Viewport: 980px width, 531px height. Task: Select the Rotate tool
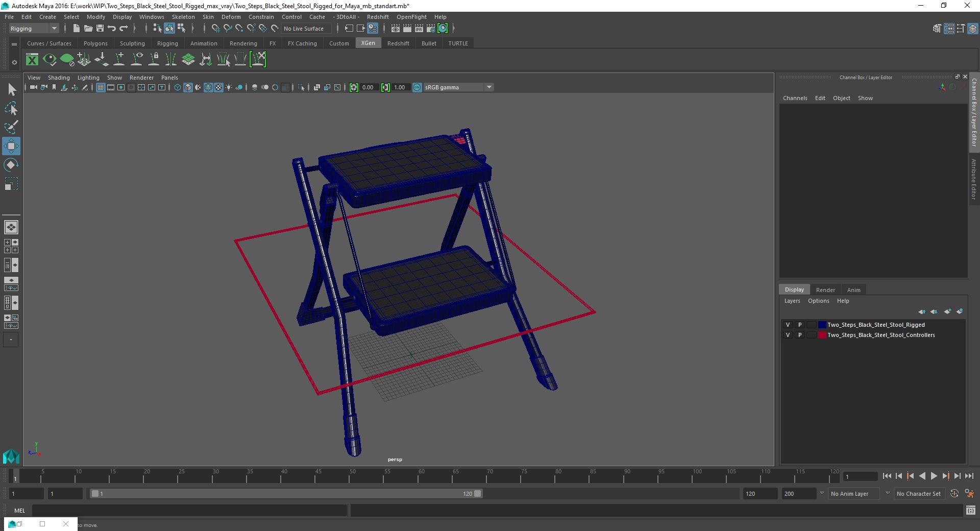pos(11,165)
